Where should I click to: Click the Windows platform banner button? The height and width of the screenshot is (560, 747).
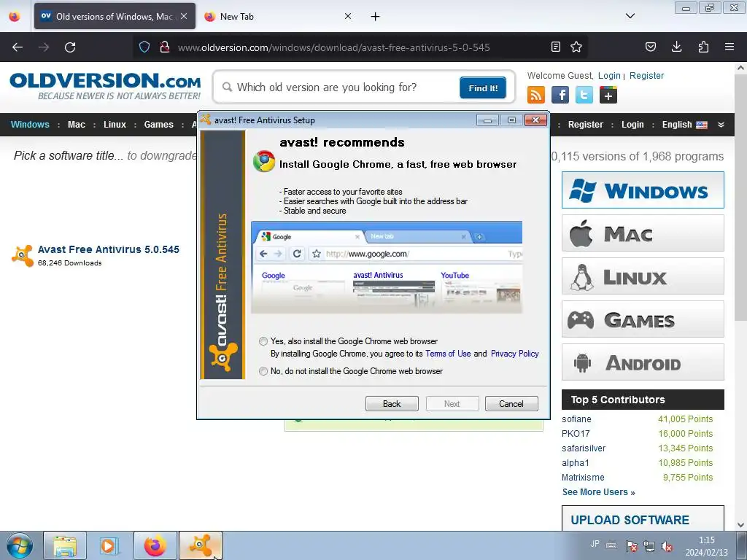click(x=643, y=190)
